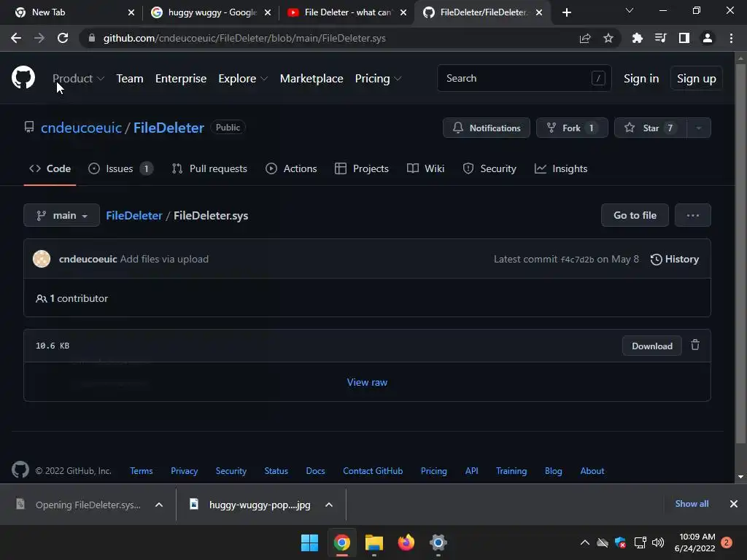Click cndeucoeuic's avatar in commit row
This screenshot has height=560, width=747.
(x=42, y=259)
